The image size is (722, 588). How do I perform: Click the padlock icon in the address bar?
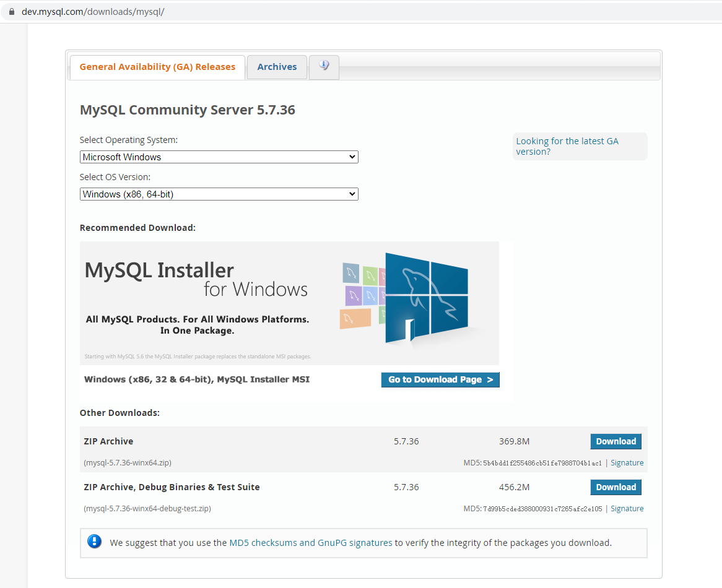12,12
